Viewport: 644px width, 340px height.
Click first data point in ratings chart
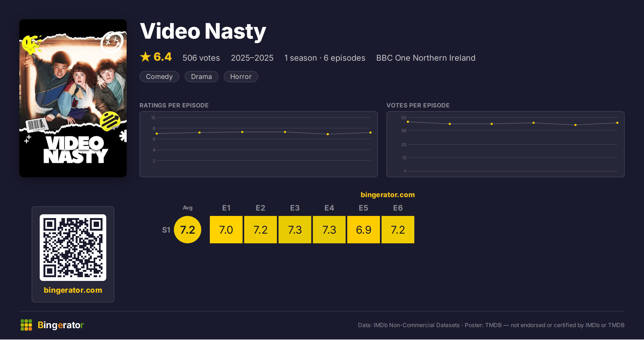(x=157, y=134)
